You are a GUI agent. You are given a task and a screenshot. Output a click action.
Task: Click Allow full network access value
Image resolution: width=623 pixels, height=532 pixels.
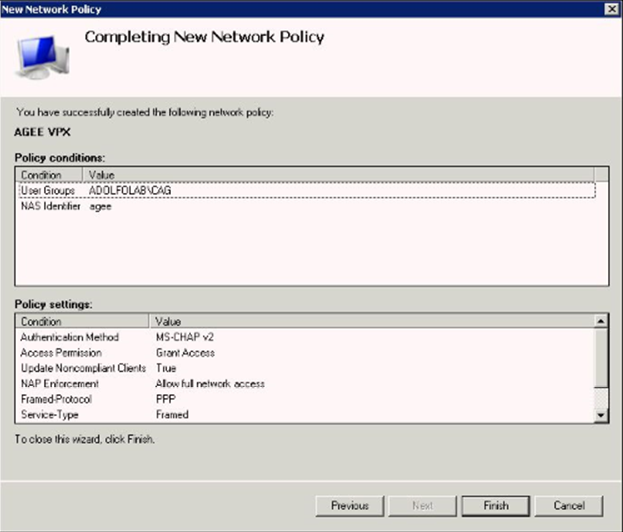(210, 384)
